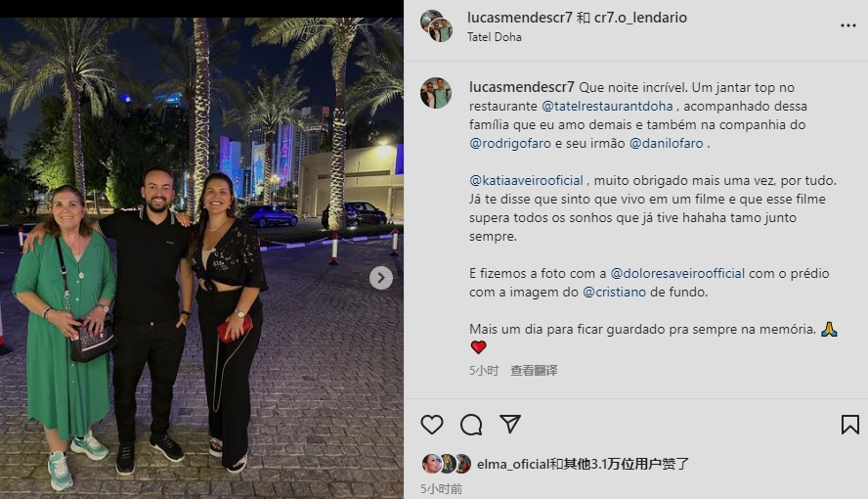
Task: Click the liker avatars beside elma_oficial
Action: coord(448,464)
